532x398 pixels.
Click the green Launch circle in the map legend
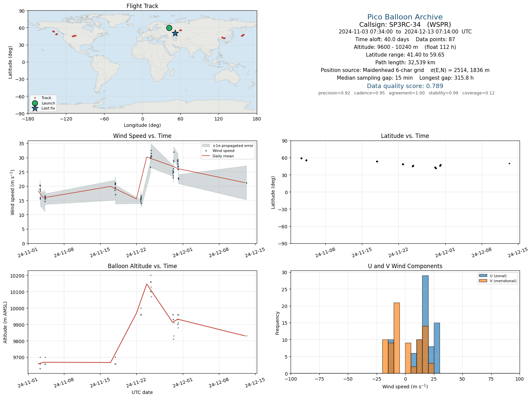pos(35,103)
